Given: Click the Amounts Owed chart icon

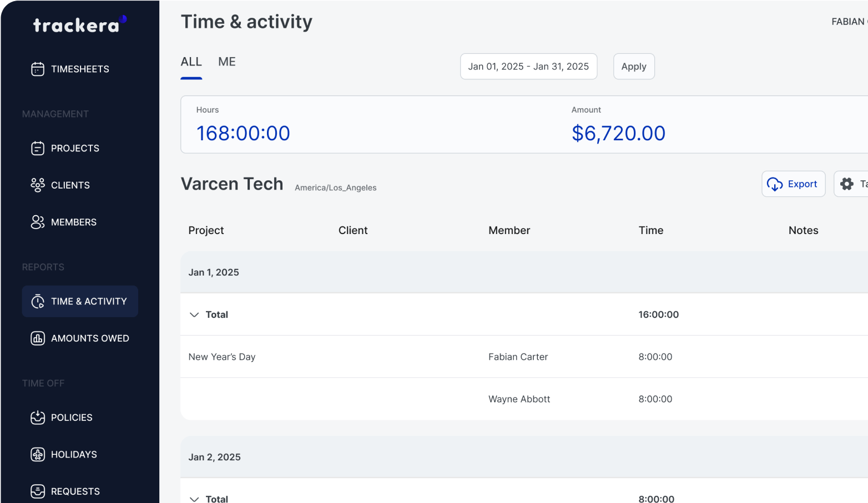Looking at the screenshot, I should pos(37,338).
